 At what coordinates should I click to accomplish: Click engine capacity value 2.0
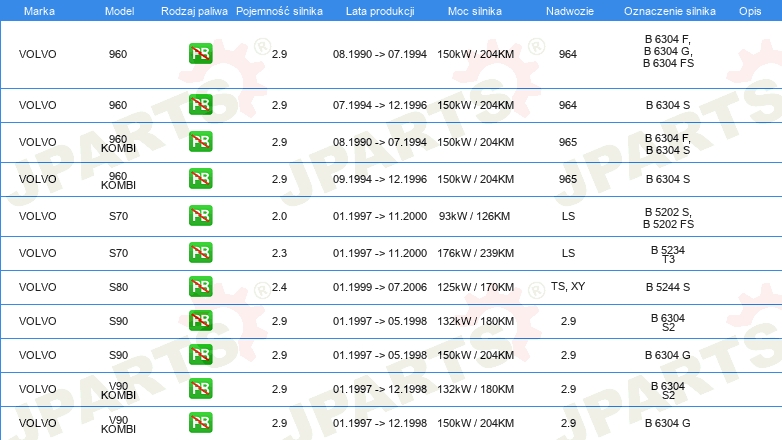click(x=279, y=216)
